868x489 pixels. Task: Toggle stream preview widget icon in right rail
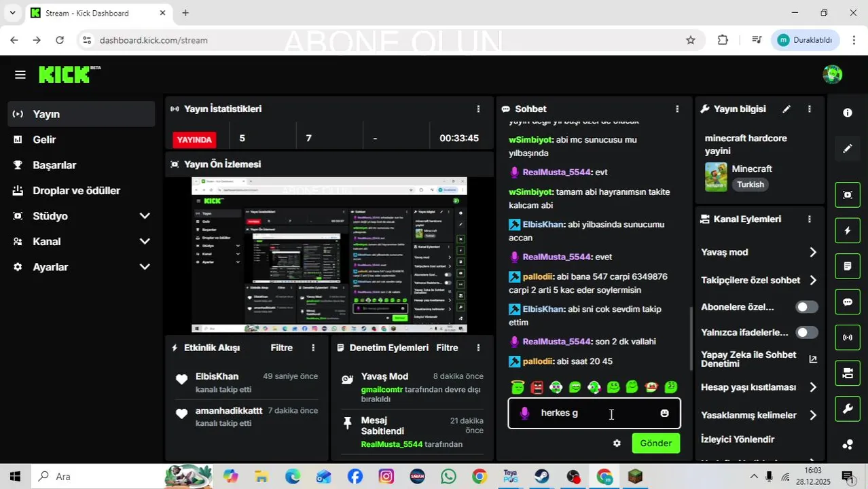[x=848, y=195]
